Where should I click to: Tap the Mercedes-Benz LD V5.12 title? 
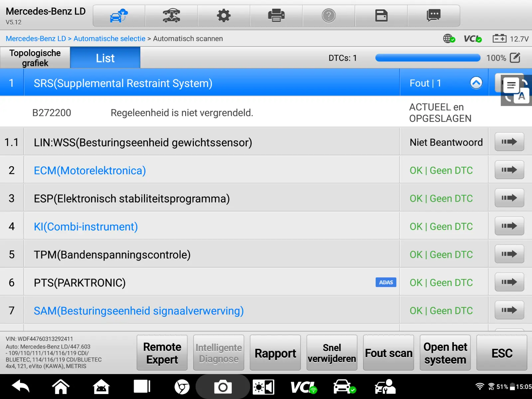tap(46, 16)
